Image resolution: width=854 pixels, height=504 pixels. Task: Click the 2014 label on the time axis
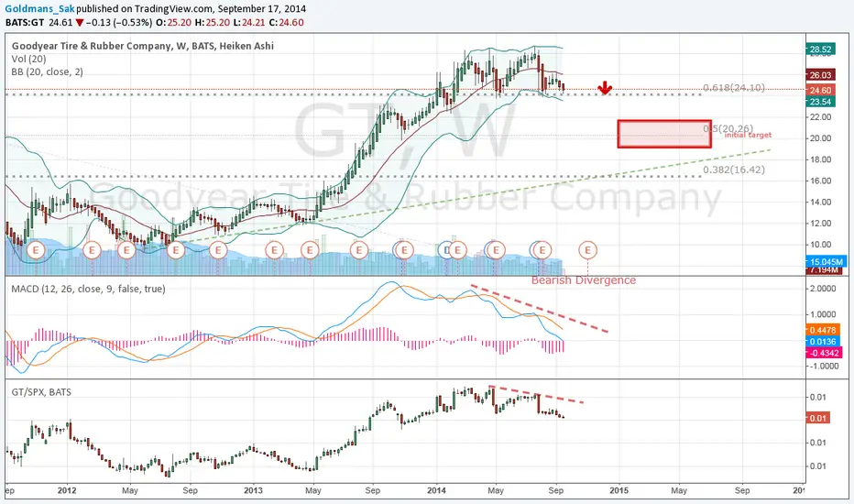(436, 490)
